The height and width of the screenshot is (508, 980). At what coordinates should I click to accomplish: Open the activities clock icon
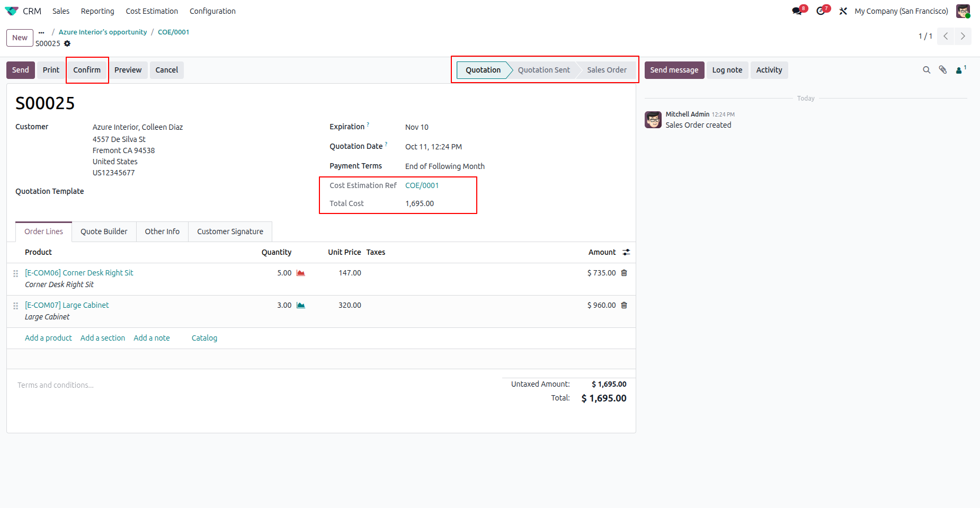821,11
